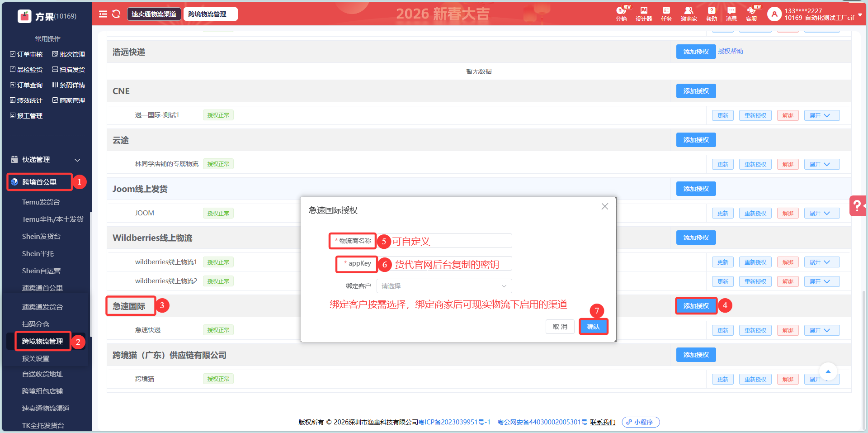Viewport: 868px width, 433px height.
Task: Open the 小程序 mini program button in footer
Action: coord(641,422)
